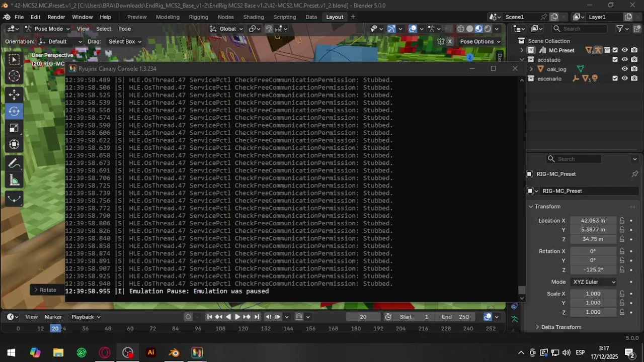Toggle snapping magnet in header

tap(269, 29)
